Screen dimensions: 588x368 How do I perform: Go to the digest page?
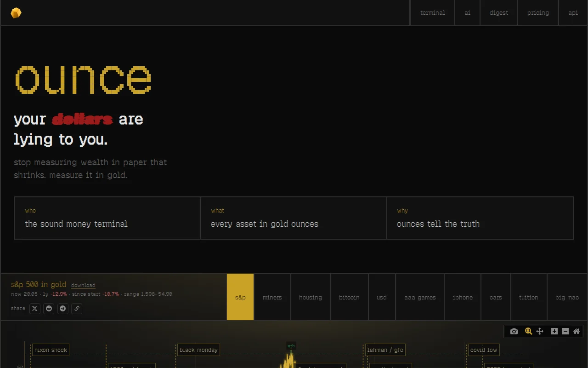[499, 13]
